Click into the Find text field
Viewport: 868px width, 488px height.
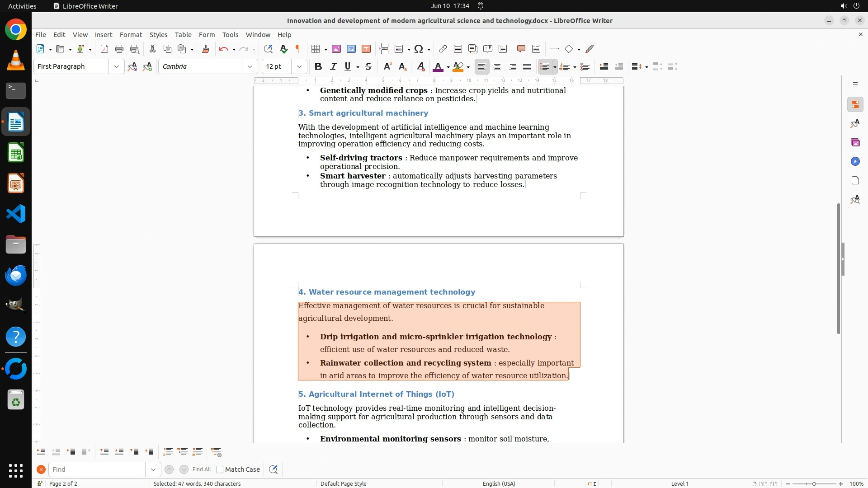coord(97,469)
